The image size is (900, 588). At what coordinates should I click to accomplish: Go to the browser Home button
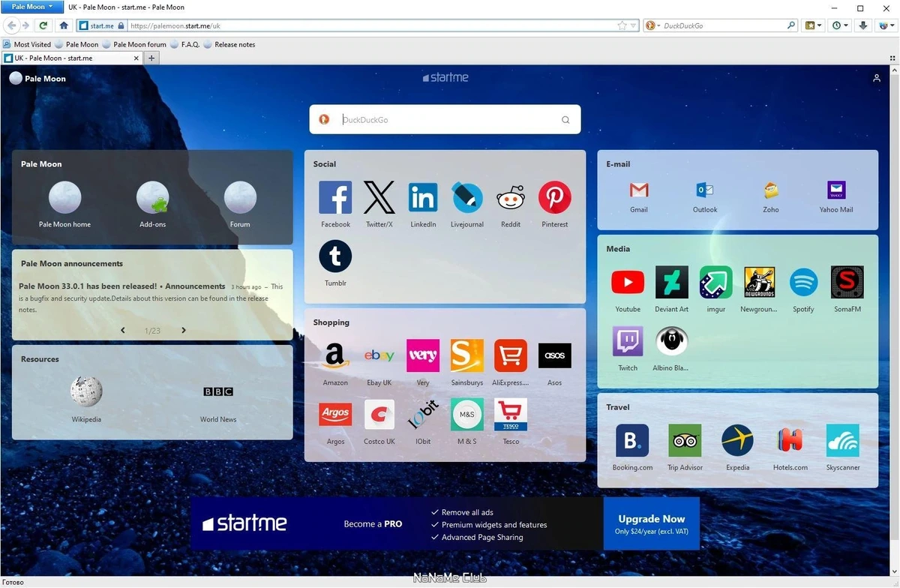(64, 25)
